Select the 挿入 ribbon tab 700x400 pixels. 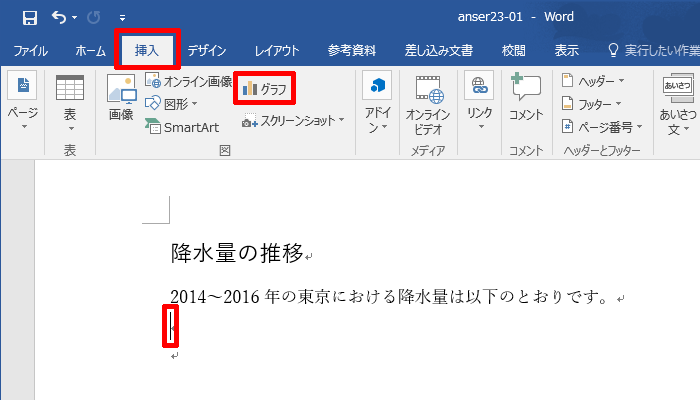pos(147,50)
